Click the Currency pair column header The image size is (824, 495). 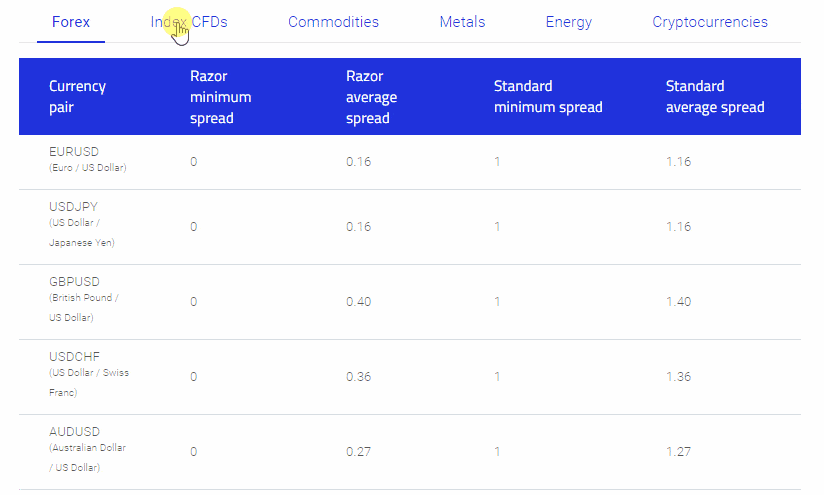click(77, 97)
